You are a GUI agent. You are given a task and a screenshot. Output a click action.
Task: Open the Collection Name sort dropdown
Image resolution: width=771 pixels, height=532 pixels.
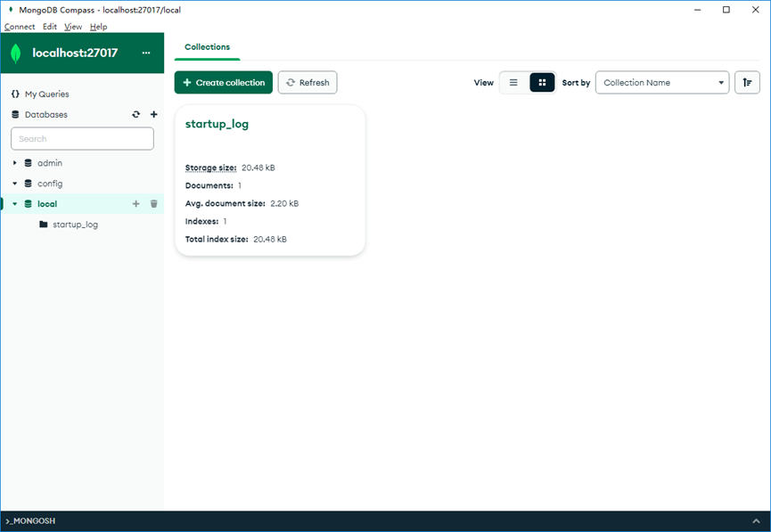coord(662,82)
